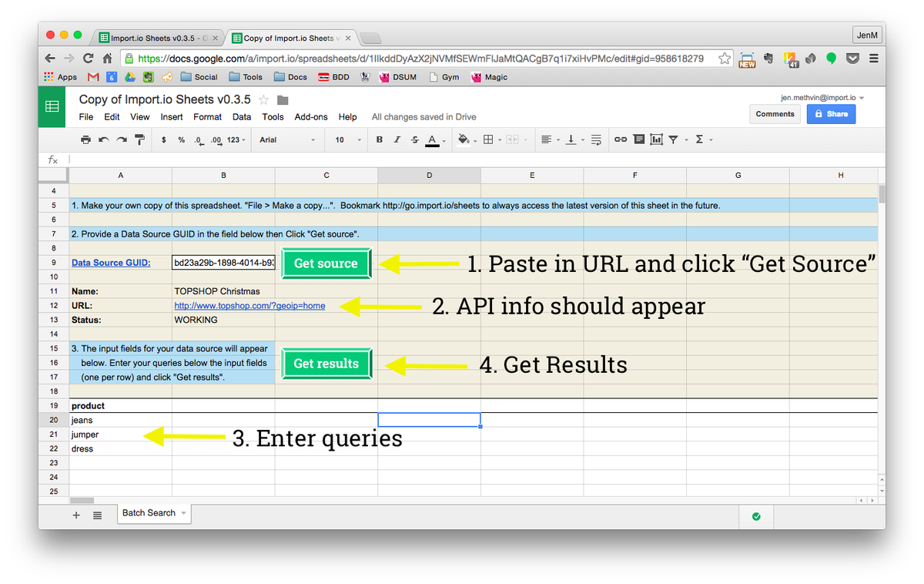Click the filter funnel icon
This screenshot has height=584, width=924.
(674, 139)
